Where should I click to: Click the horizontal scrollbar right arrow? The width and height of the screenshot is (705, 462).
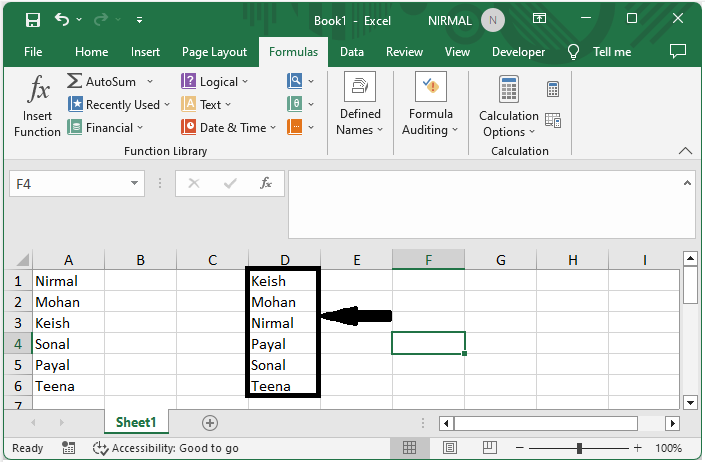(672, 423)
